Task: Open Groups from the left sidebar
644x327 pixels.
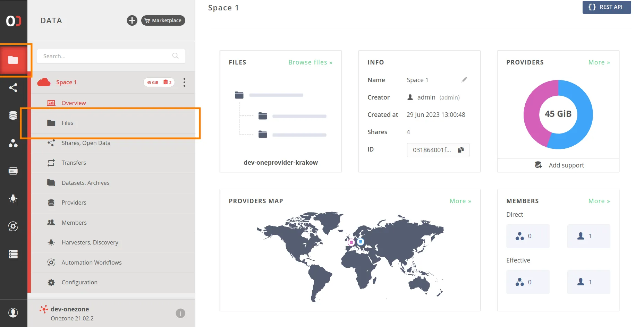Action: tap(13, 144)
